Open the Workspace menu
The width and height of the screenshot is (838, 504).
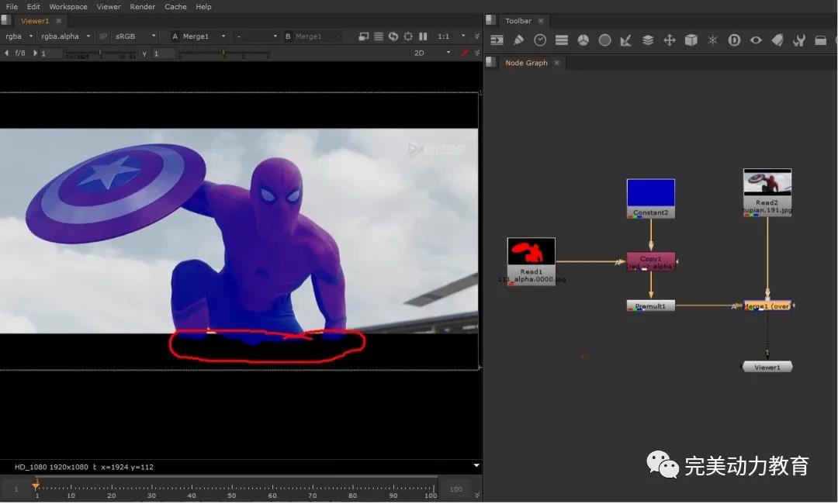click(68, 6)
